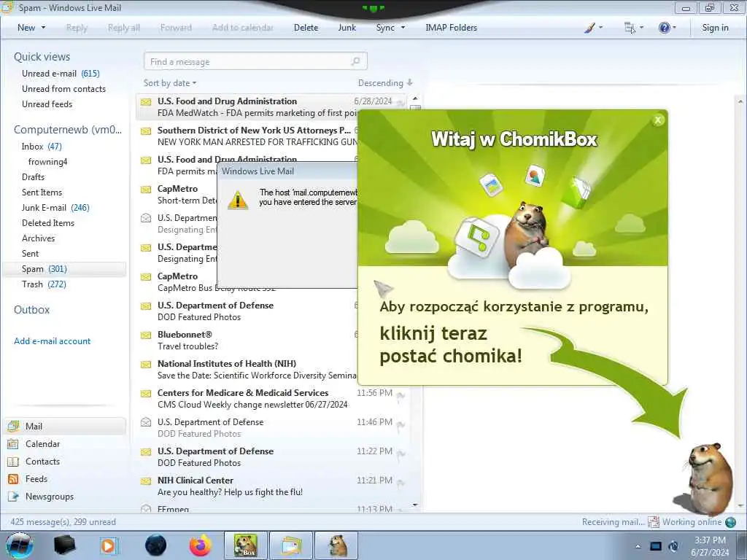The image size is (747, 560).
Task: Click the Windows Start orb
Action: [20, 545]
